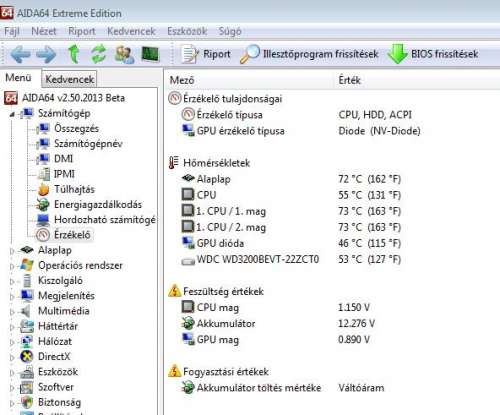This screenshot has width=500, height=415.
Task: Open the Riport menu
Action: (82, 31)
